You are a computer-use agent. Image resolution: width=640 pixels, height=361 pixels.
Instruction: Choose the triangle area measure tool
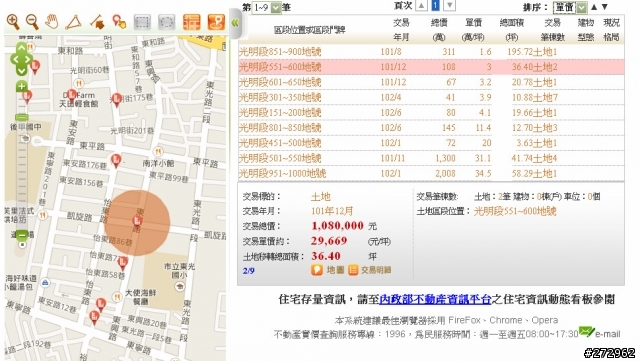pyautogui.click(x=74, y=22)
